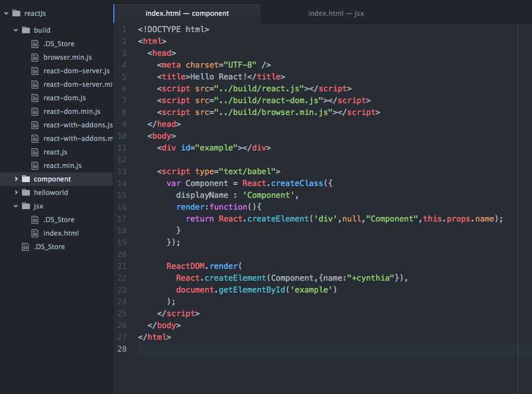Select the helloworld folder label

pyautogui.click(x=51, y=192)
